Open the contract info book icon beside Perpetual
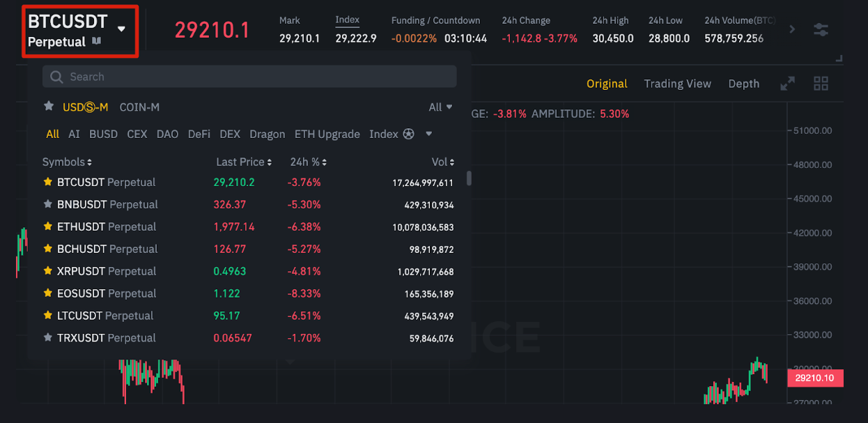 (x=97, y=41)
